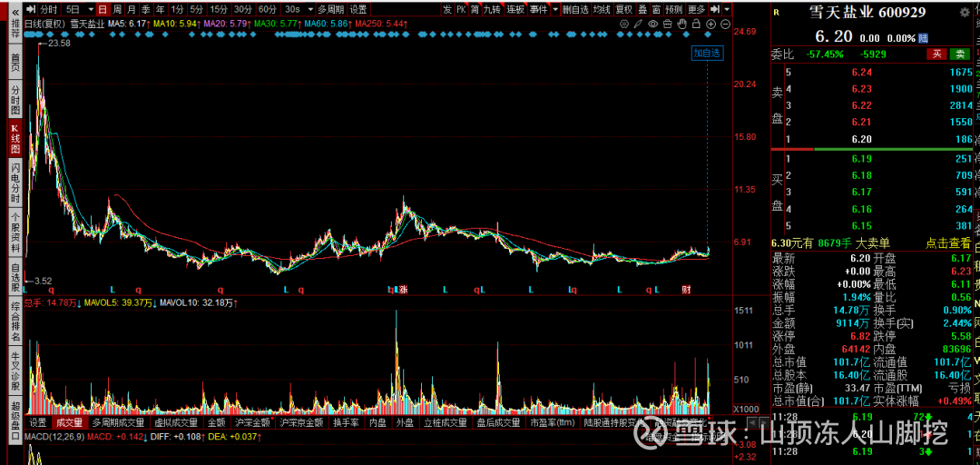Select the hand pan tool icon

pyautogui.click(x=681, y=24)
